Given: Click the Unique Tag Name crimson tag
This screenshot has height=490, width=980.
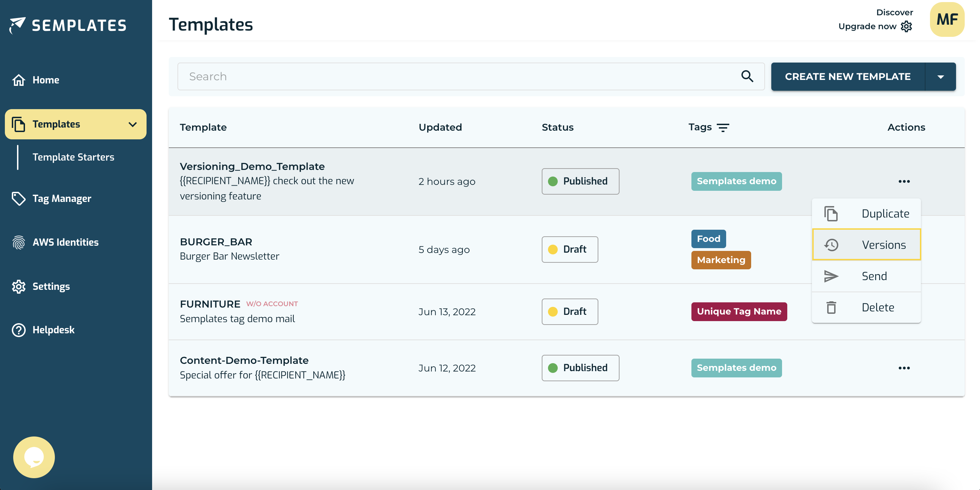Looking at the screenshot, I should click(738, 311).
